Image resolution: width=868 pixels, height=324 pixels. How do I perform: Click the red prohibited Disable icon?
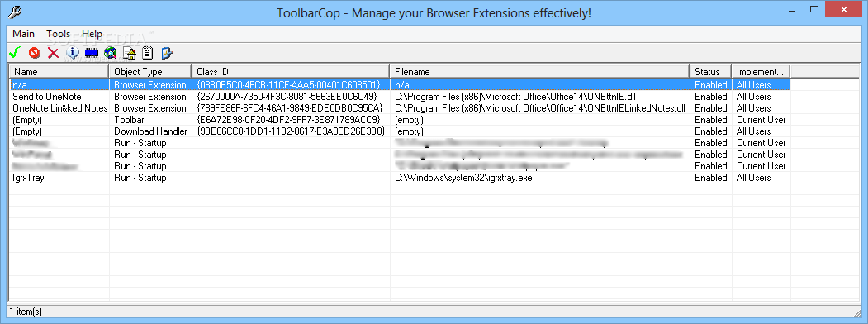(35, 53)
